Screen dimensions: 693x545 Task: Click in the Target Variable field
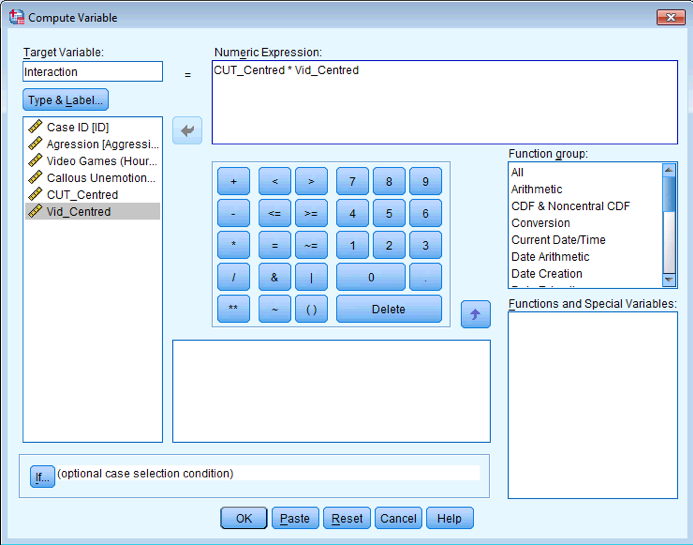click(x=92, y=72)
